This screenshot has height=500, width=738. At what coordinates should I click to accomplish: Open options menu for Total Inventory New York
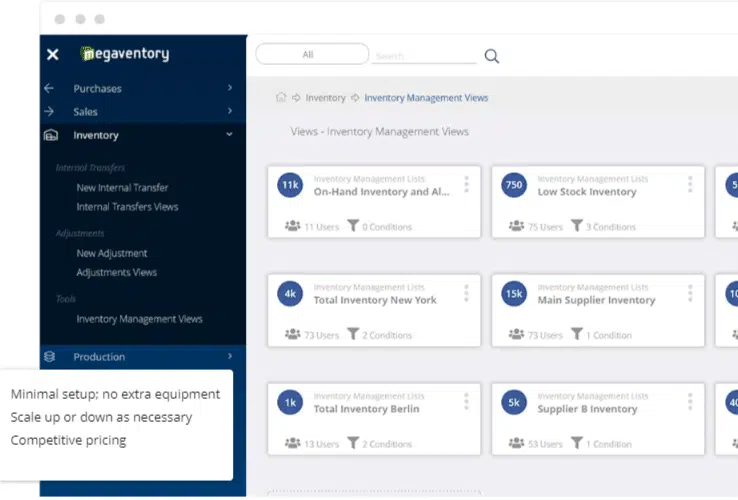point(466,293)
